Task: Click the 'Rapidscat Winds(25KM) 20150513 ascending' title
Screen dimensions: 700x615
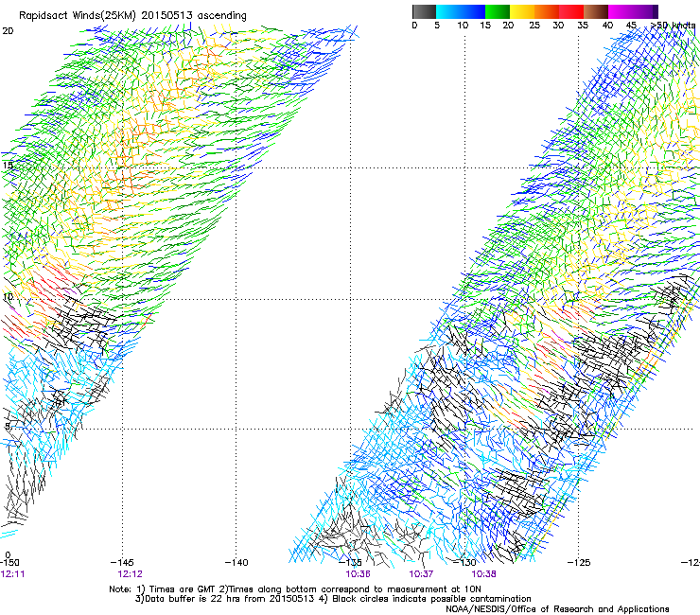Action: 132,16
